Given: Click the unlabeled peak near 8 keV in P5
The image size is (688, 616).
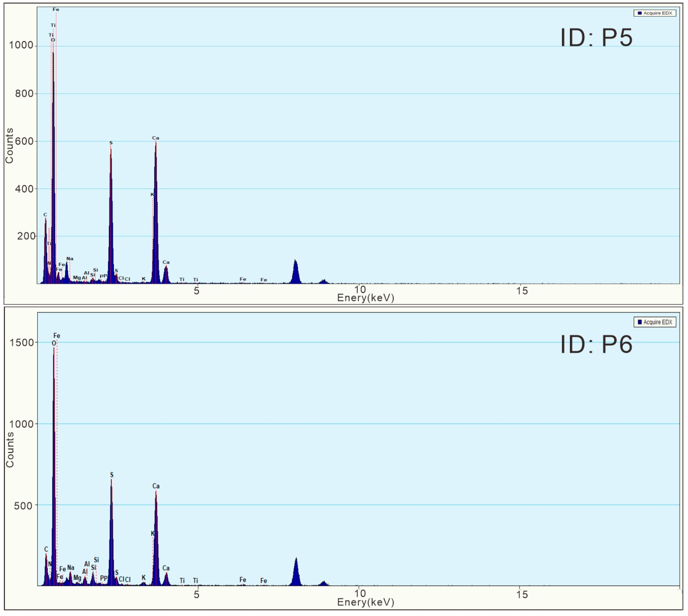Looking at the screenshot, I should pos(296,273).
